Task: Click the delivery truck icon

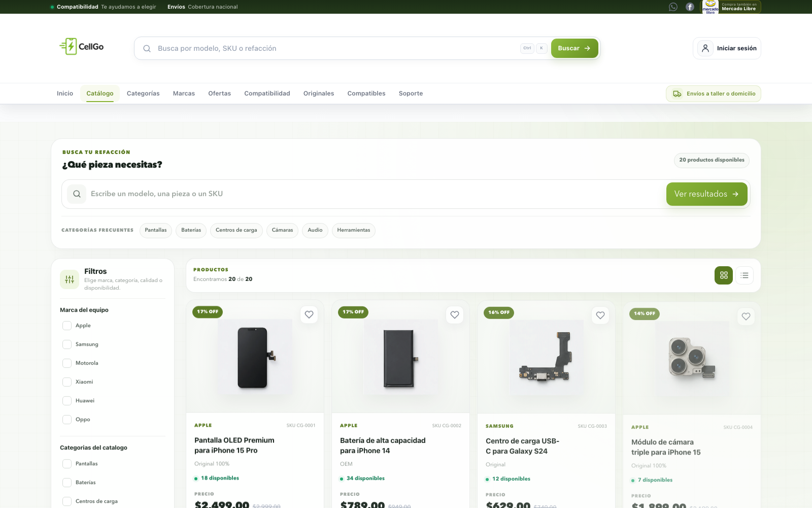Action: (677, 93)
